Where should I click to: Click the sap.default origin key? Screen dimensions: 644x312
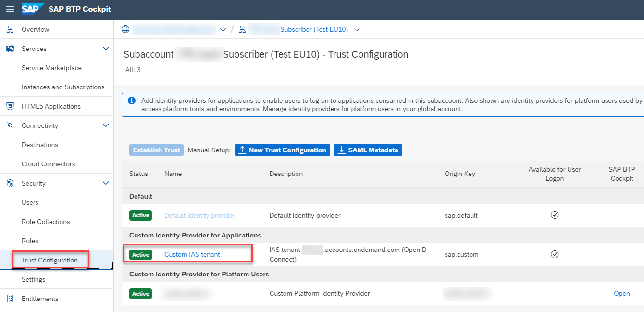tap(460, 215)
